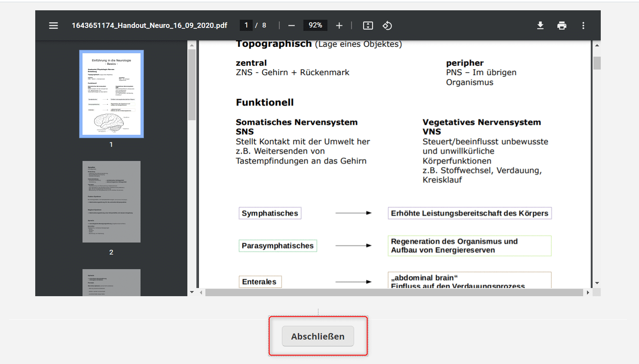Click the document vertical scrollbar down arrow
This screenshot has width=639, height=364.
point(597,283)
